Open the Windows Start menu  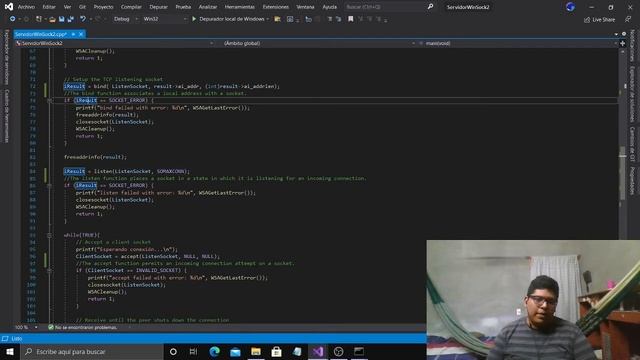coord(10,351)
